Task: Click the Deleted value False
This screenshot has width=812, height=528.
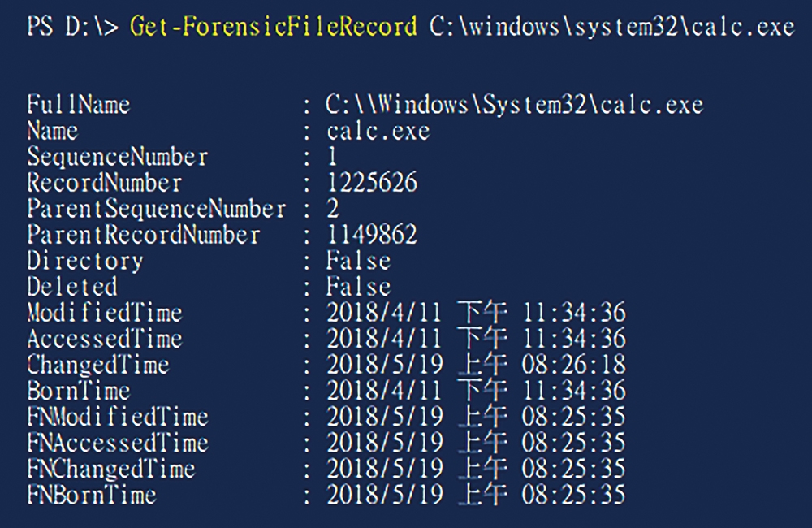Action: (x=358, y=287)
